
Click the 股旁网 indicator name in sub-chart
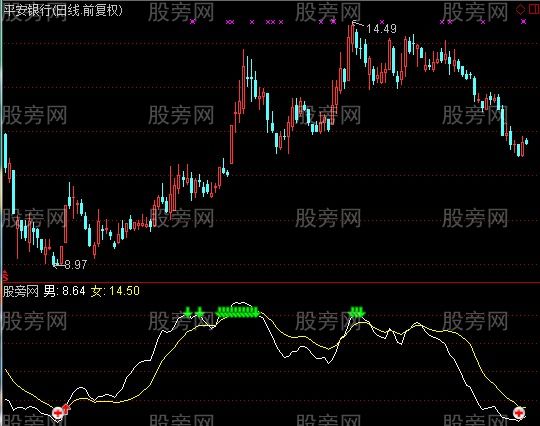(x=21, y=291)
